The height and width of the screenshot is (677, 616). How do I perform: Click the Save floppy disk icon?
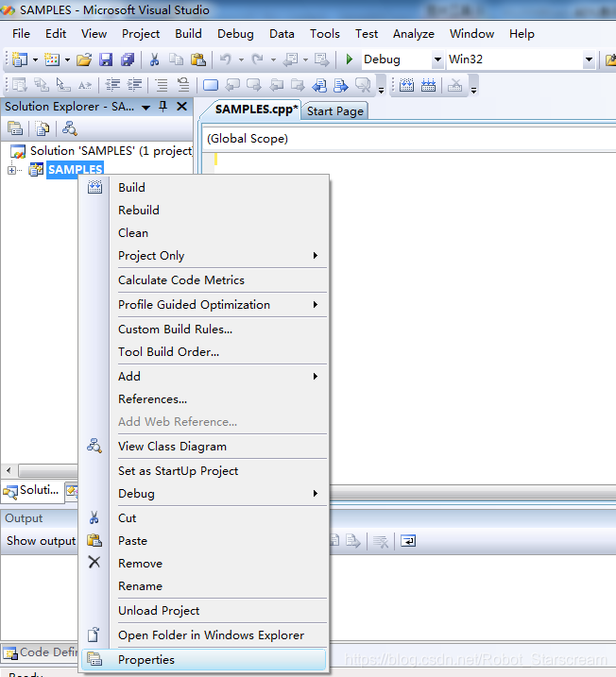(106, 59)
